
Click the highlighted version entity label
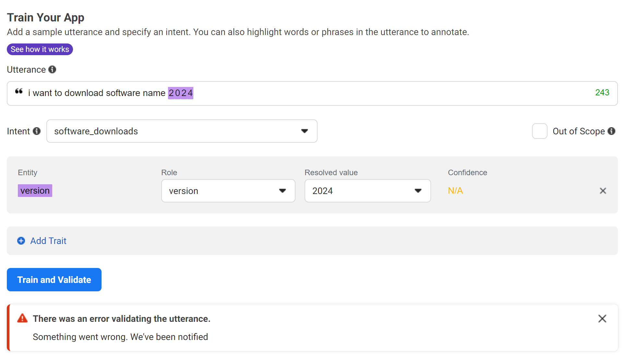pyautogui.click(x=35, y=191)
